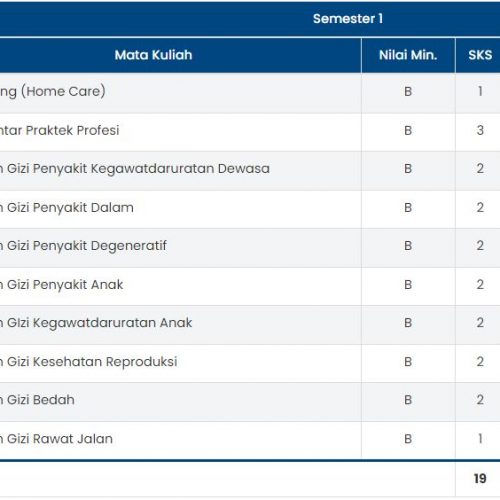Click the Nilai Min. column header
The height and width of the screenshot is (500, 500).
pos(408,55)
